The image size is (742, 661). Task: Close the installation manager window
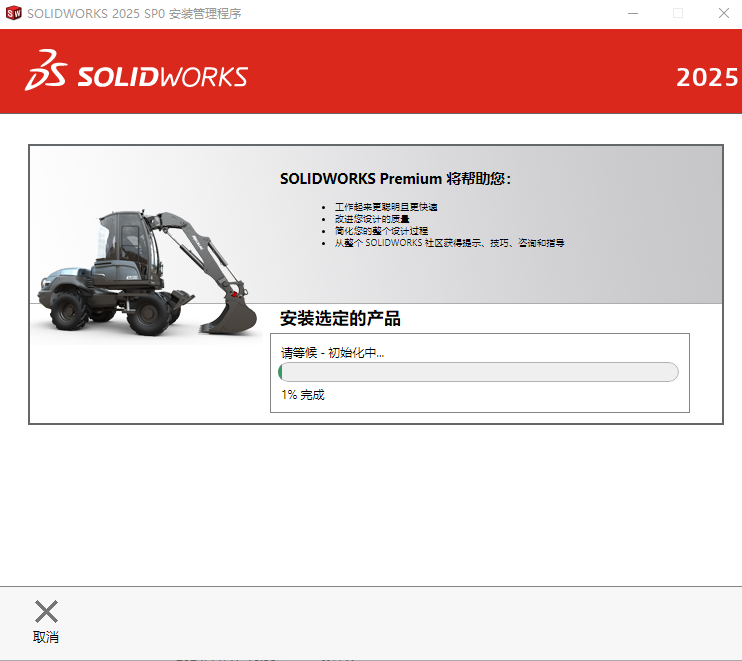724,13
